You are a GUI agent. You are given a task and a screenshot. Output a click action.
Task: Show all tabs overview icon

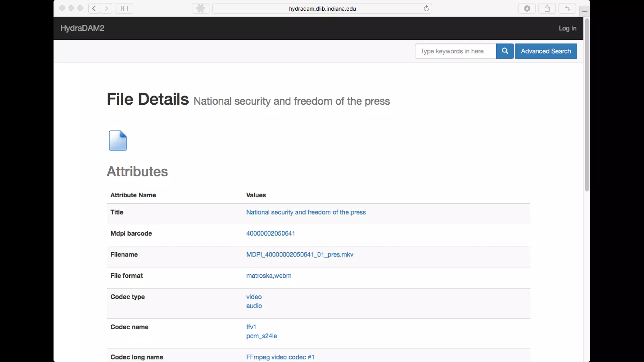click(567, 8)
